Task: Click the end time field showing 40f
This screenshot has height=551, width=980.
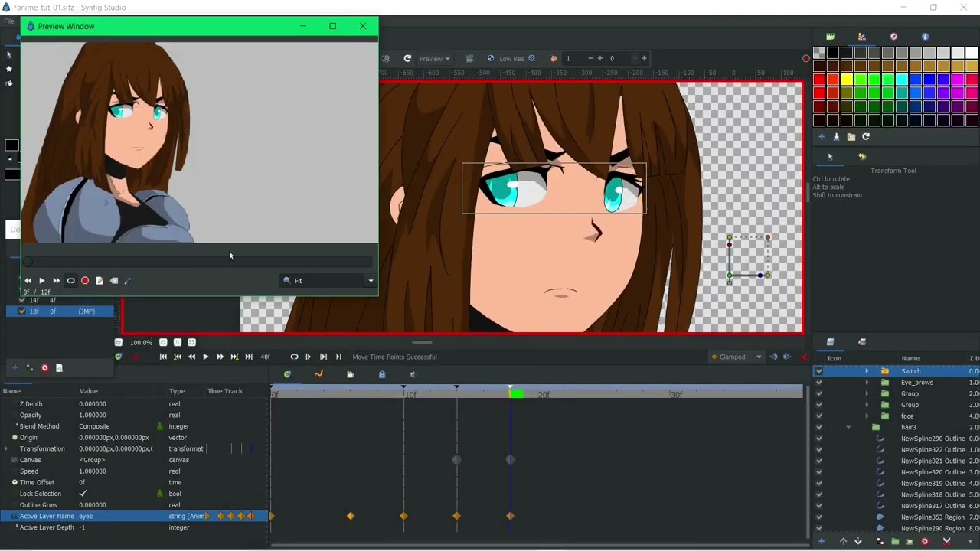Action: (x=266, y=357)
